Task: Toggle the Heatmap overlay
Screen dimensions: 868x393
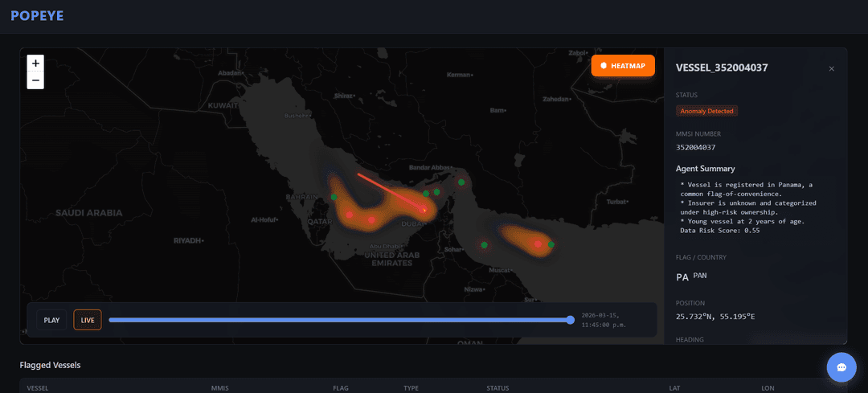Action: click(x=623, y=66)
